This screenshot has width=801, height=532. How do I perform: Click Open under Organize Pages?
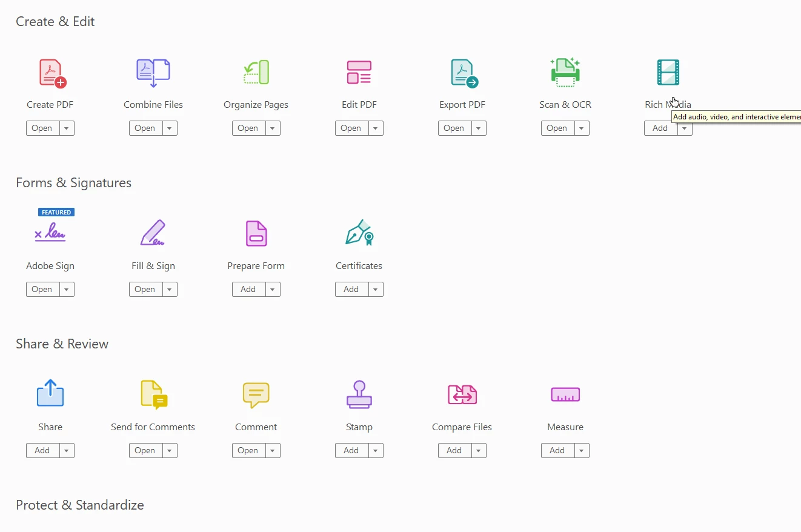click(248, 128)
